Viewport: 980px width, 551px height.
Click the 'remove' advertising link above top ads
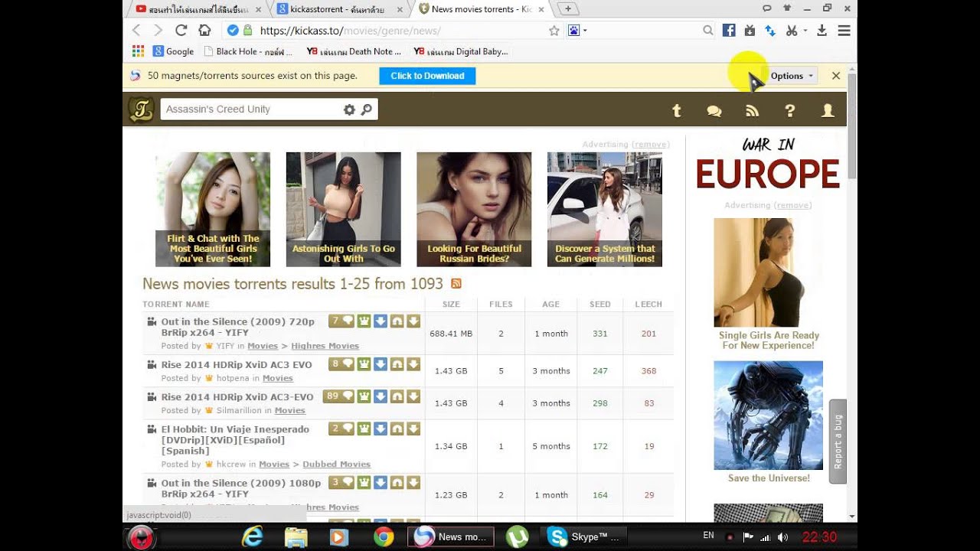[x=649, y=144]
